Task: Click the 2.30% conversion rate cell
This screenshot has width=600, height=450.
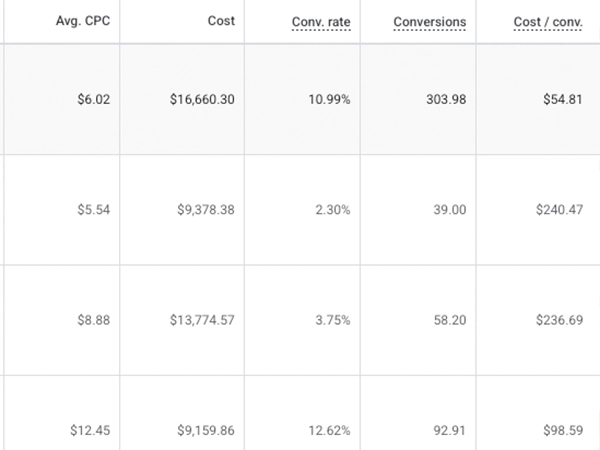Action: click(x=331, y=210)
